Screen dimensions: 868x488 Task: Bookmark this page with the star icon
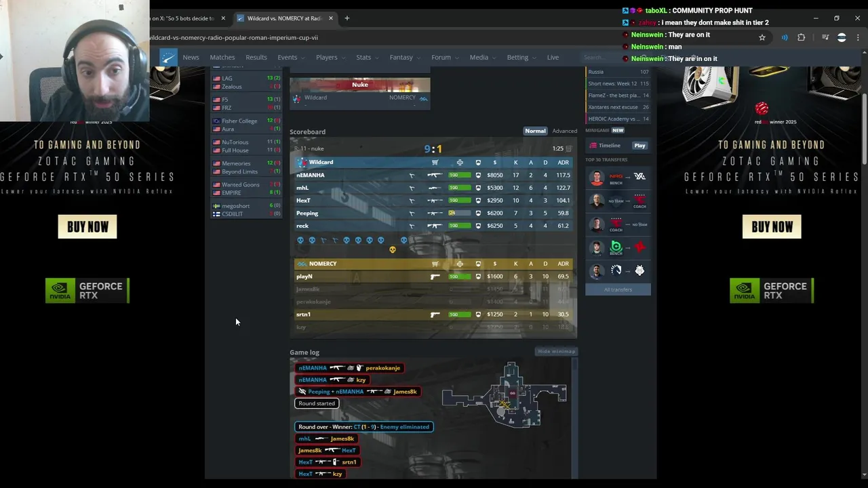pos(762,38)
